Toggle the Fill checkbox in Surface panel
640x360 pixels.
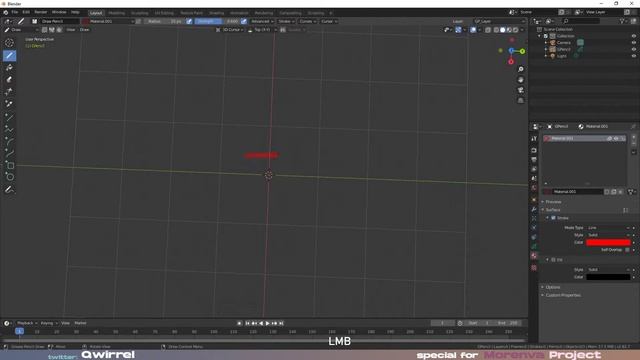tap(553, 260)
